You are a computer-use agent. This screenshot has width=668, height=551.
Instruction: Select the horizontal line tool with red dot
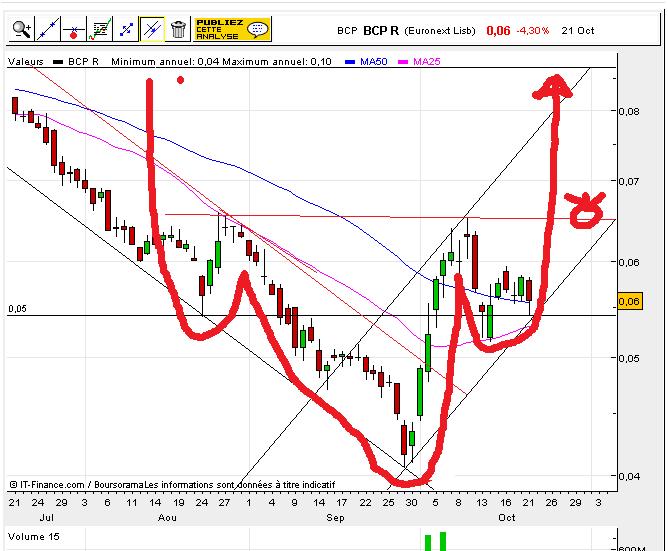73,29
